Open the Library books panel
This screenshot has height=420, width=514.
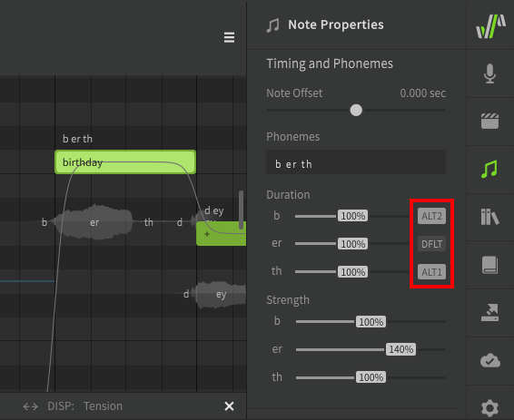point(489,217)
